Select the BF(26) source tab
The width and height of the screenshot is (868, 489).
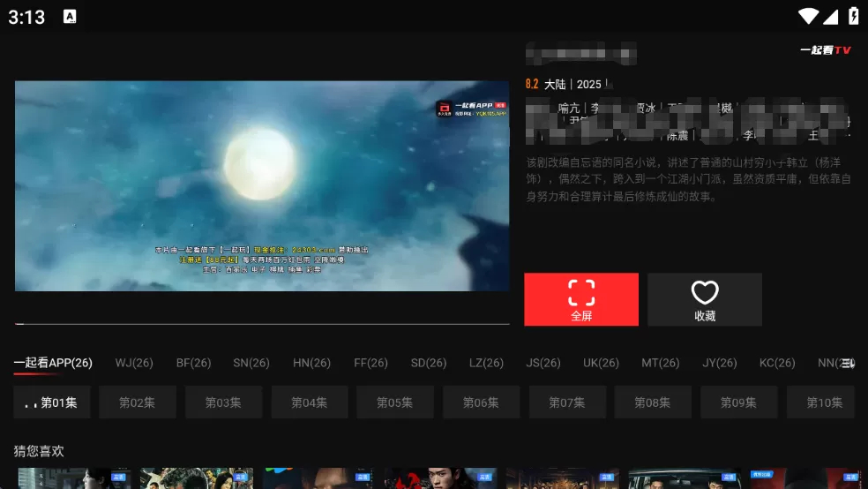pos(193,363)
